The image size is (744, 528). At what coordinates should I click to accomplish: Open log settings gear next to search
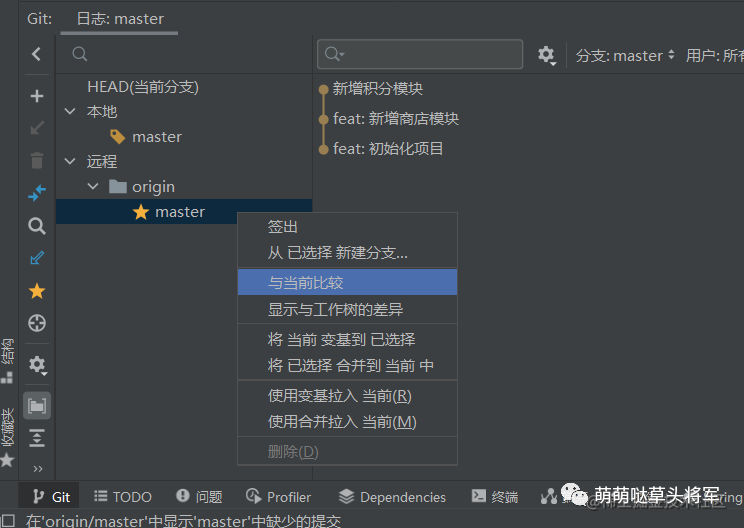[547, 55]
